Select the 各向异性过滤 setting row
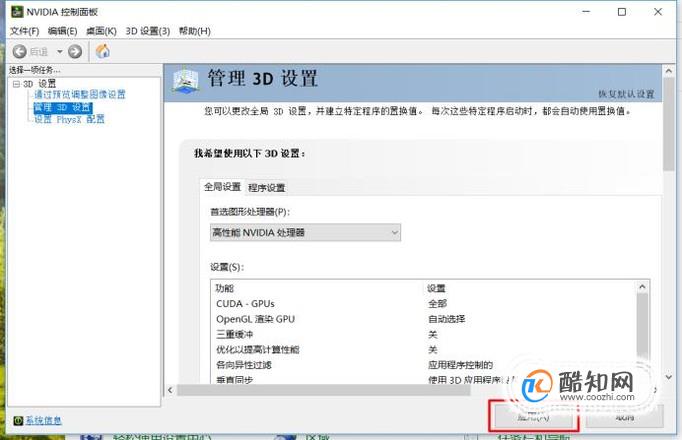This screenshot has height=440, width=682. (x=425, y=365)
